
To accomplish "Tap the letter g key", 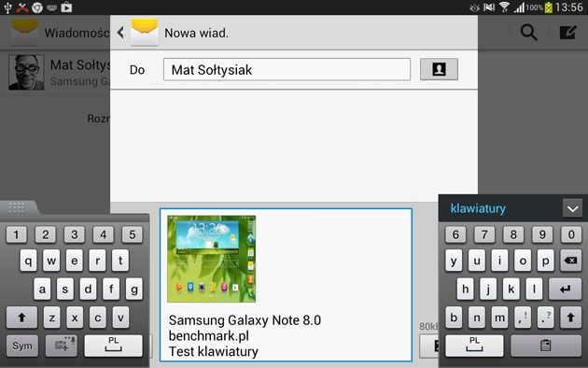I will [133, 289].
